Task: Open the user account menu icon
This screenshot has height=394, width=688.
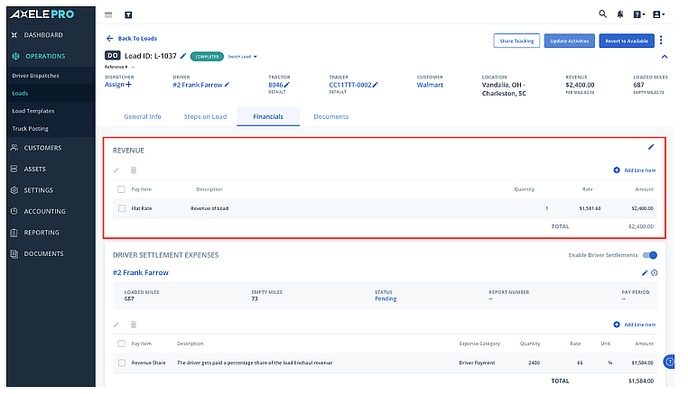Action: pos(659,14)
